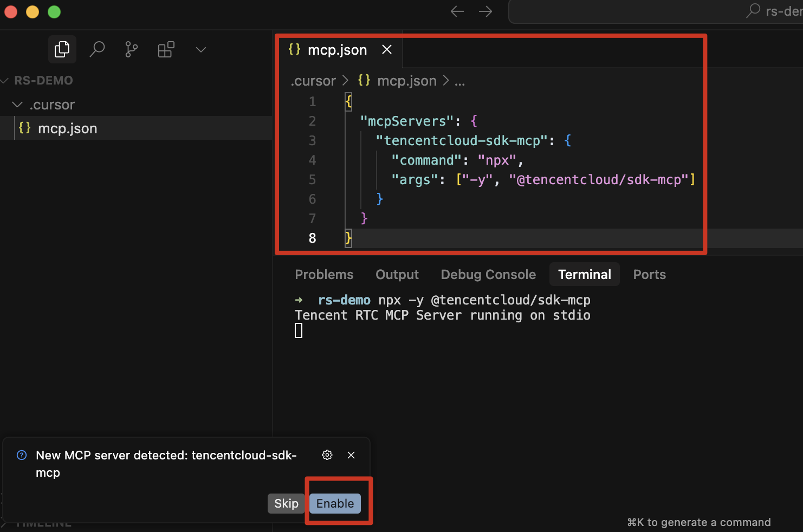Click line number 1 in editor
This screenshot has width=803, height=532.
312,102
